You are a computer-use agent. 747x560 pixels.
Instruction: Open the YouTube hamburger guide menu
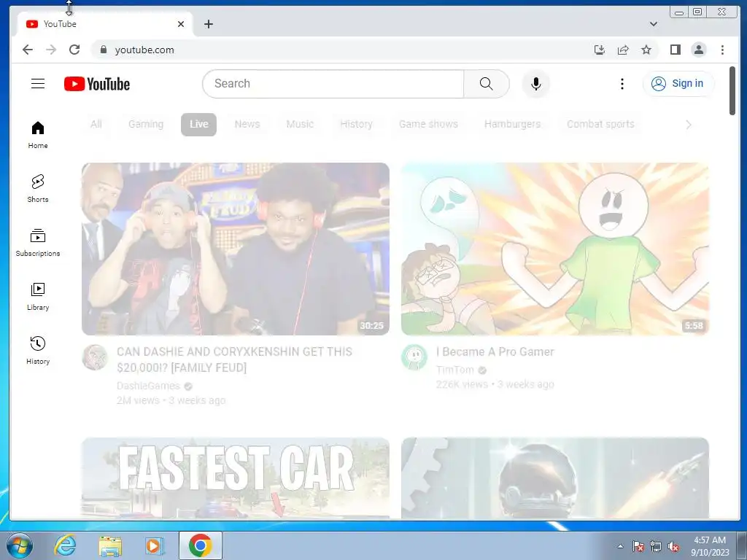pos(38,84)
